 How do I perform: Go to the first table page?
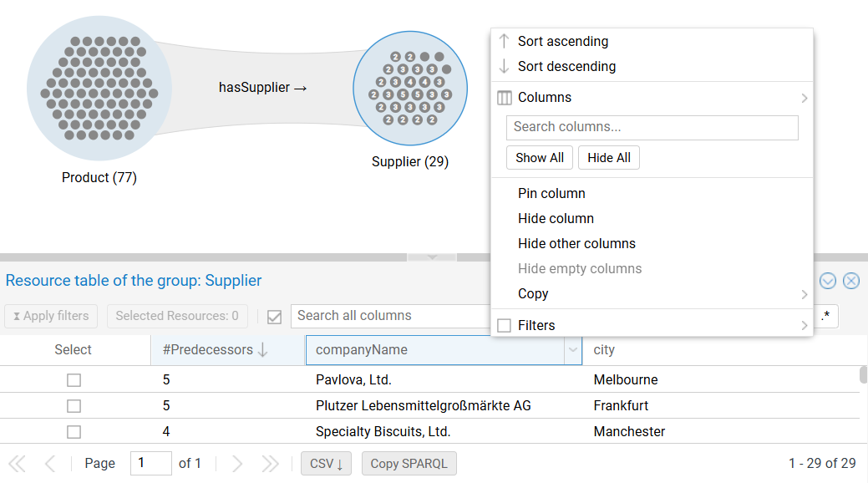click(x=18, y=464)
